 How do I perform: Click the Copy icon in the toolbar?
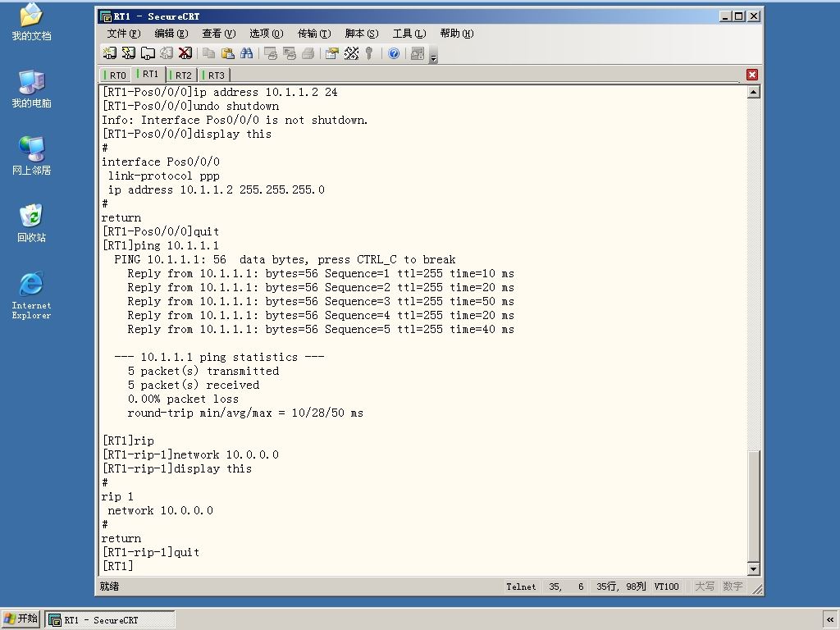(x=209, y=53)
